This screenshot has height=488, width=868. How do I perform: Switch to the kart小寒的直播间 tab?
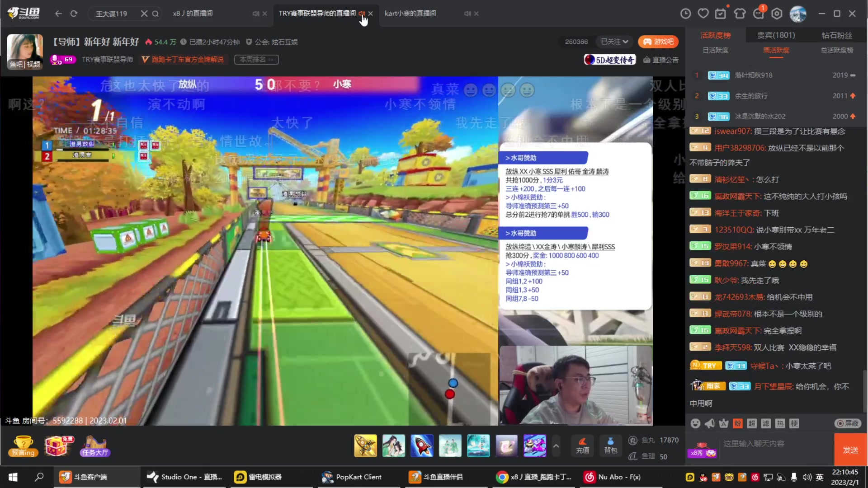(410, 14)
